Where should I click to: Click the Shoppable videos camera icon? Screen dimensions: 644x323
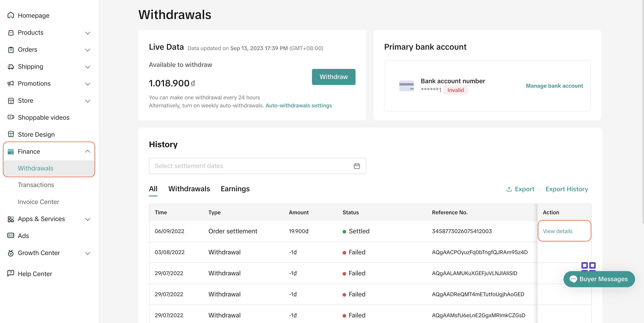click(x=11, y=117)
